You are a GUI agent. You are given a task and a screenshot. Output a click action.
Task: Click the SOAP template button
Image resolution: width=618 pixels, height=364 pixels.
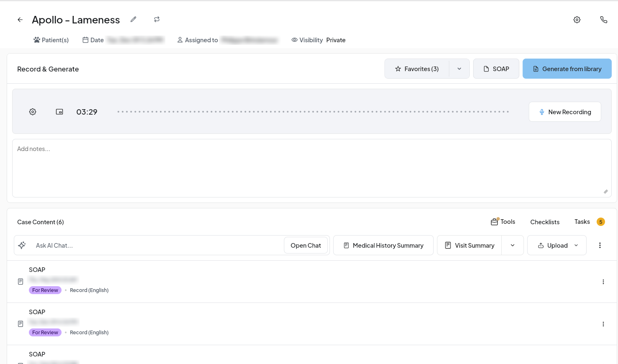pyautogui.click(x=496, y=69)
